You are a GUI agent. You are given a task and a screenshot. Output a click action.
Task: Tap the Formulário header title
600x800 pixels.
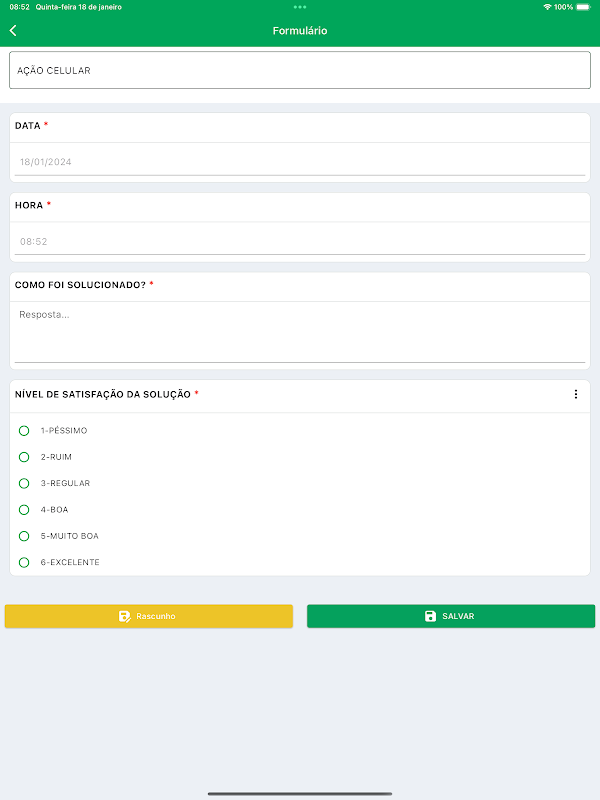[x=300, y=31]
